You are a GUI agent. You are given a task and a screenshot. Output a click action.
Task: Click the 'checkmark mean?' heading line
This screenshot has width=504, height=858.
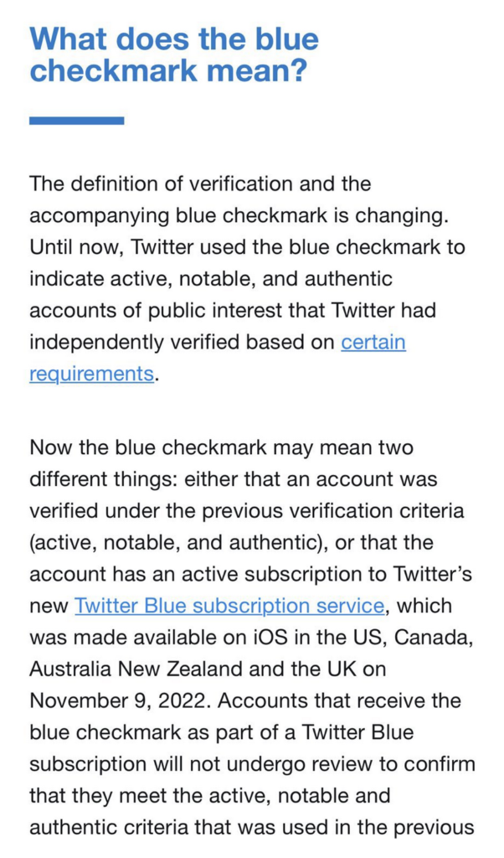(167, 70)
